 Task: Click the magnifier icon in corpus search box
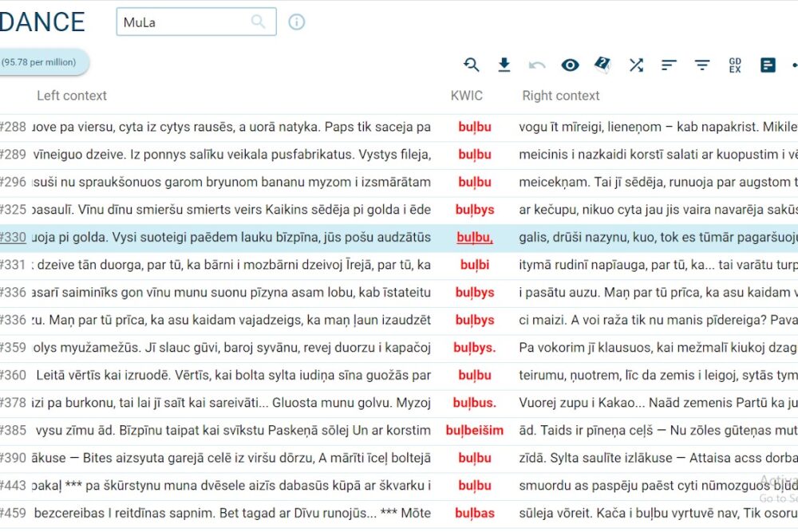(259, 22)
